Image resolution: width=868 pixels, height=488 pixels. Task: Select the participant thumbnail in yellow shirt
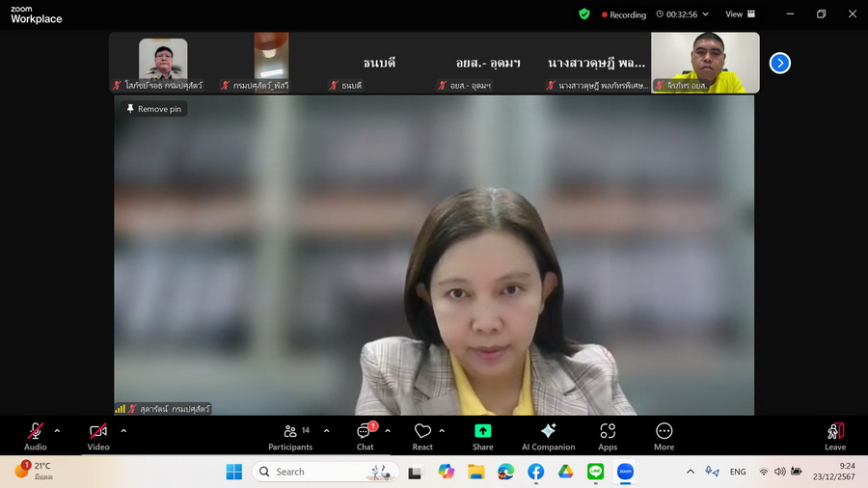pyautogui.click(x=705, y=63)
